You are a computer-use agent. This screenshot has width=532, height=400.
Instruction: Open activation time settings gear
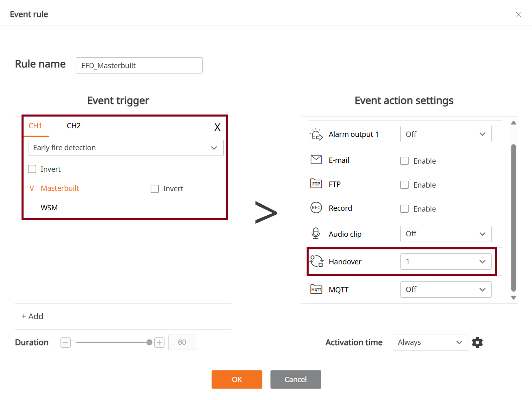[478, 342]
